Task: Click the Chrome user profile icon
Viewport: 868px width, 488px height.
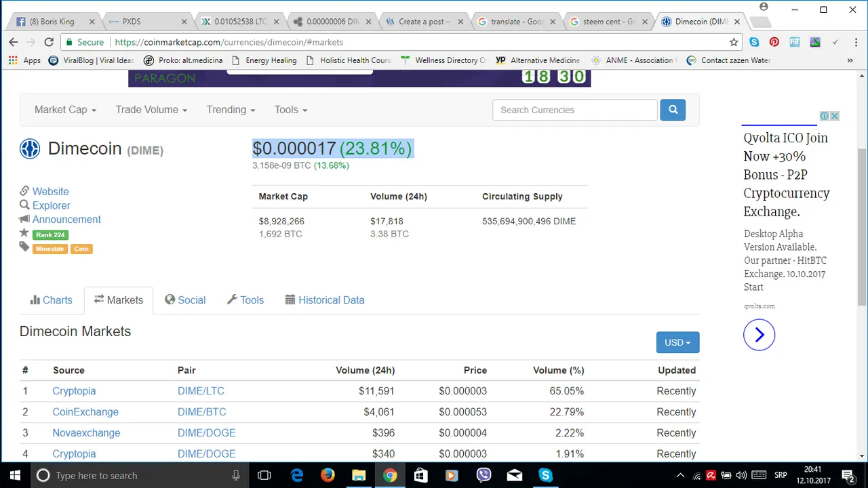Action: 764,7
